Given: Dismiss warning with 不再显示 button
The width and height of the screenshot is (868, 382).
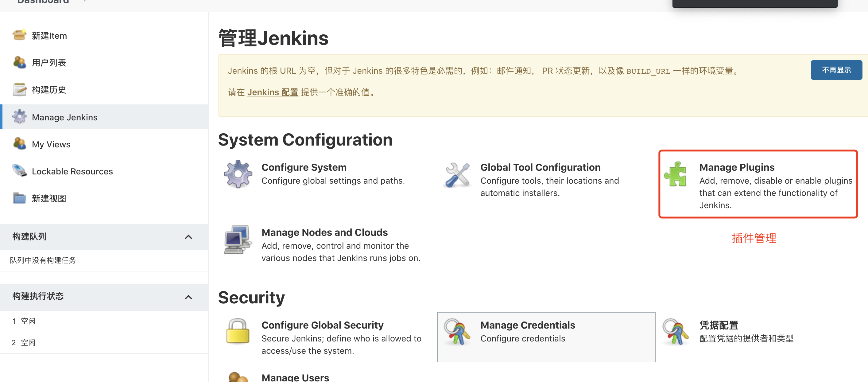Looking at the screenshot, I should 836,70.
